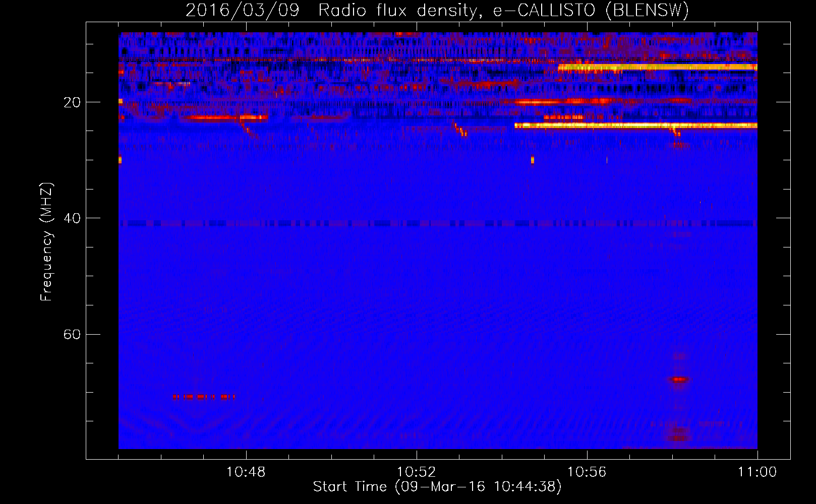
Task: Click the "10:48" time tick label
Action: [x=246, y=472]
